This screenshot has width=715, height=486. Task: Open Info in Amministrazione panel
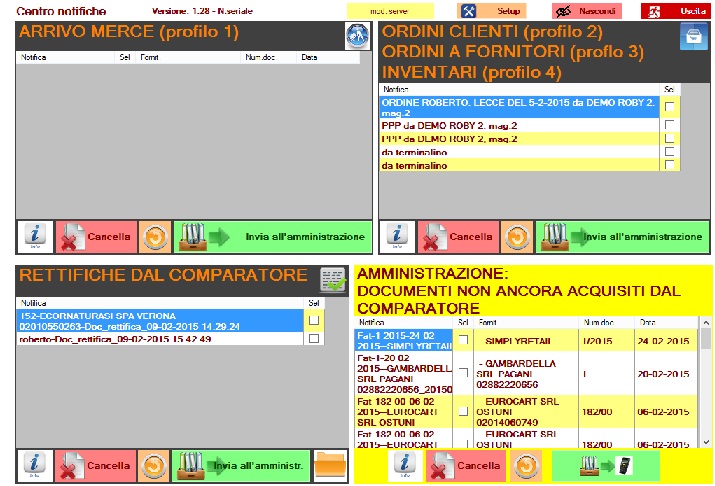click(405, 466)
